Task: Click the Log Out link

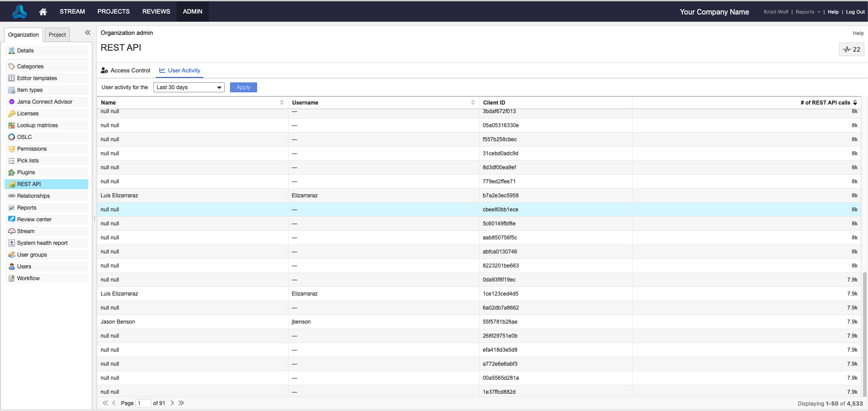Action: pos(855,12)
